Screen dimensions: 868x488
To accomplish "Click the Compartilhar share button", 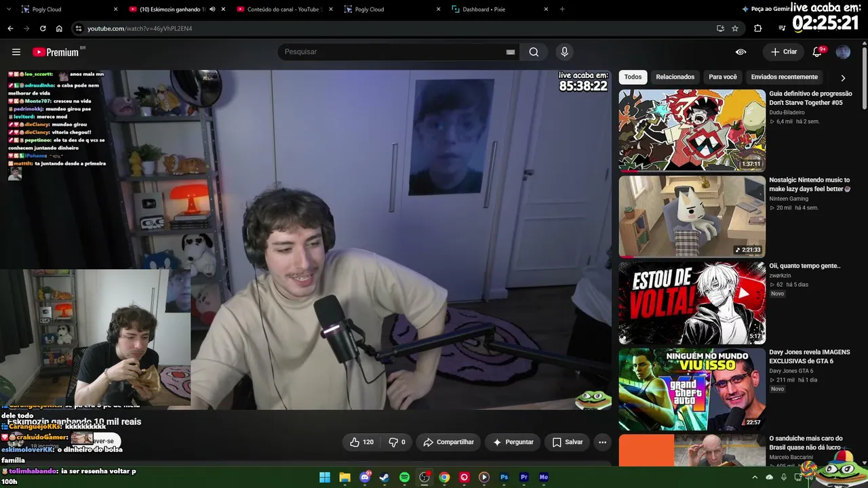I will (448, 442).
